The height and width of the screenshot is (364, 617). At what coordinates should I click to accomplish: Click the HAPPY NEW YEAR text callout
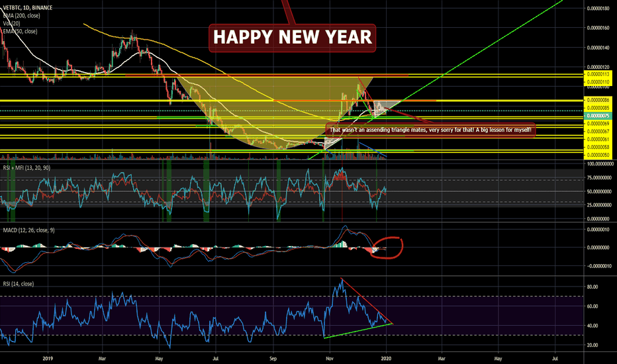(293, 38)
